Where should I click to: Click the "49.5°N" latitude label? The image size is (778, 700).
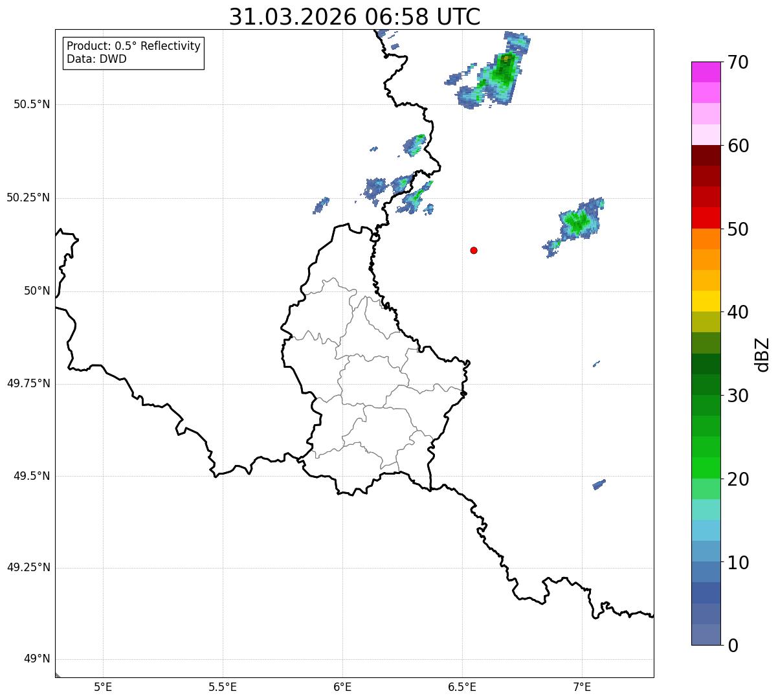[x=32, y=476]
